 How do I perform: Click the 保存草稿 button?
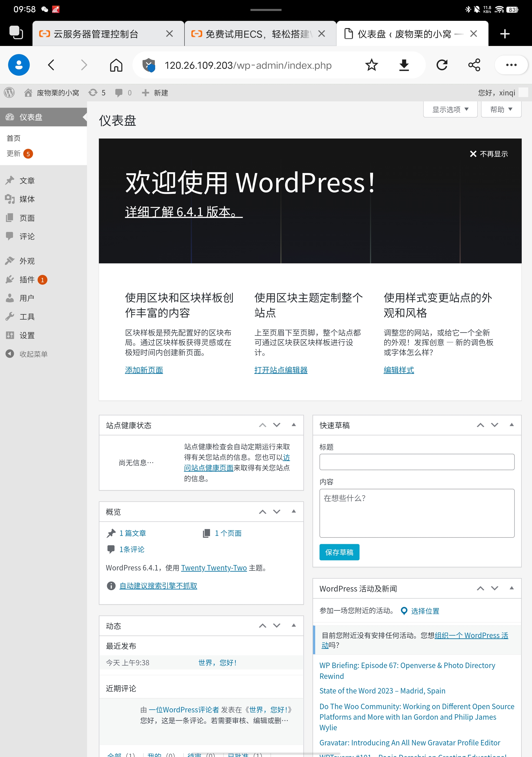point(339,552)
